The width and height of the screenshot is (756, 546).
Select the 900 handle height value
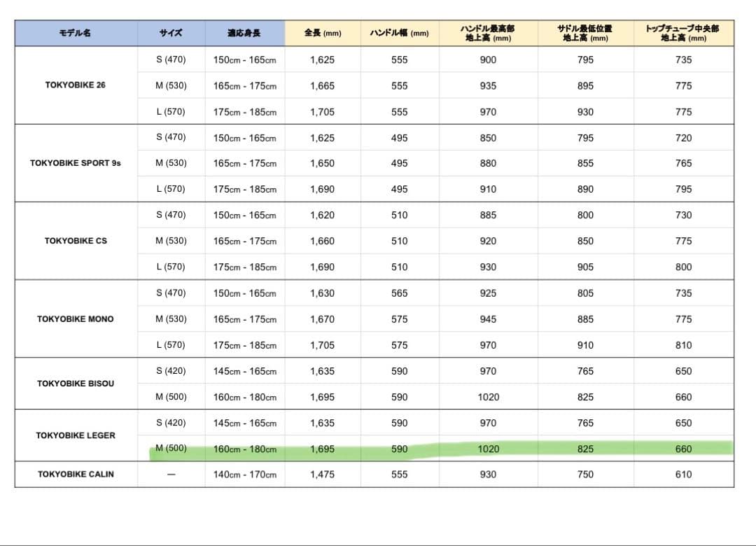(x=489, y=59)
